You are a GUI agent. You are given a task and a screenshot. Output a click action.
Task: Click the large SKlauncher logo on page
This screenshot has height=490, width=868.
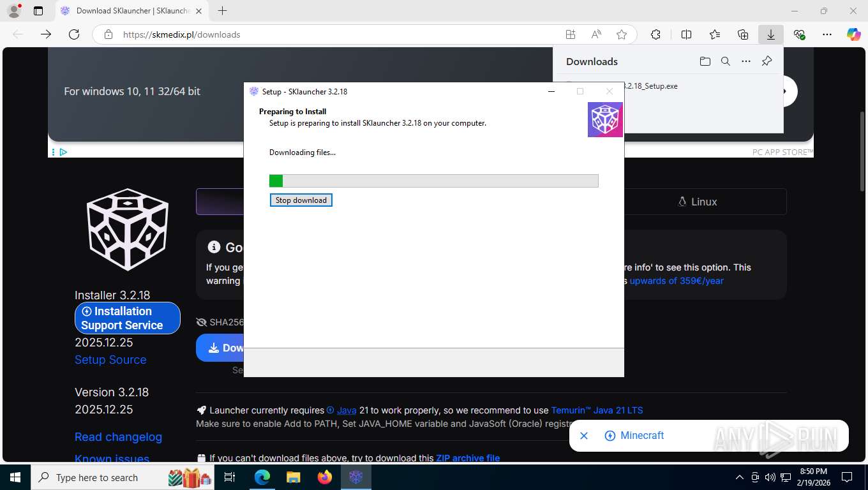click(128, 229)
